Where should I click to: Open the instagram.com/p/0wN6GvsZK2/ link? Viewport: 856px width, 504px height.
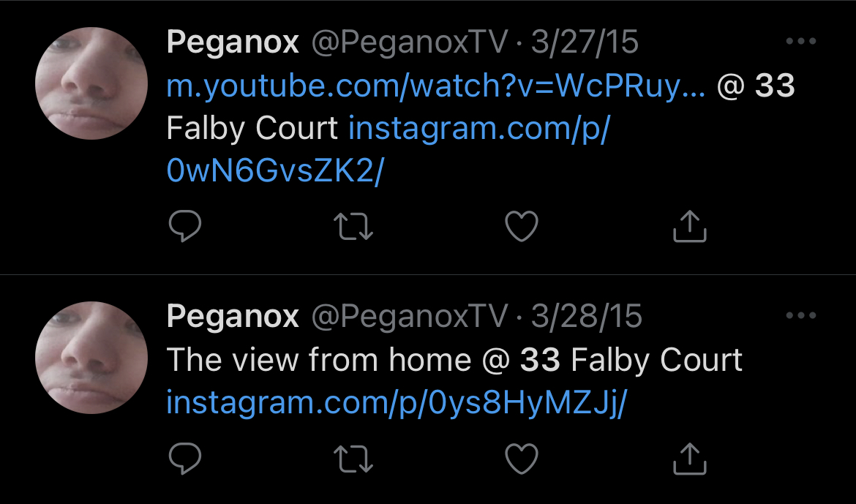click(x=388, y=150)
